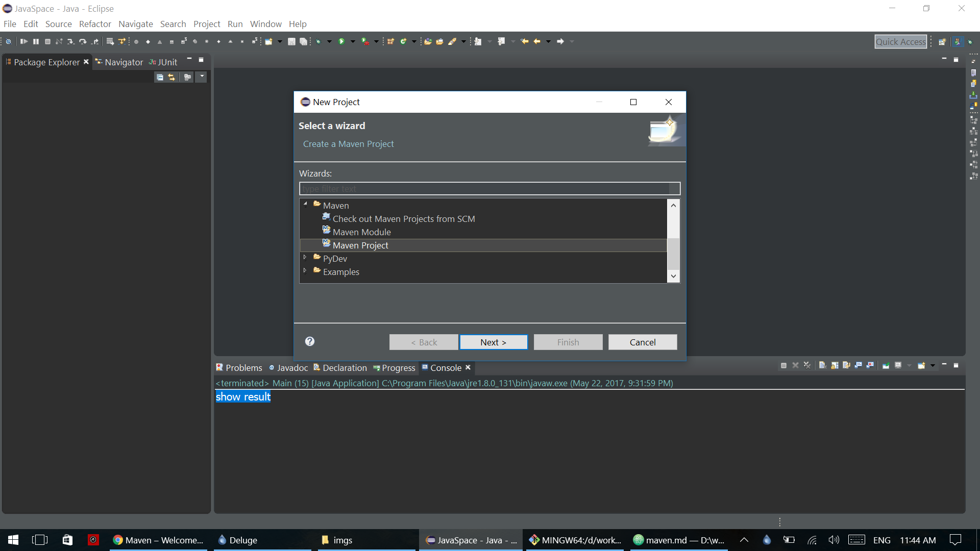
Task: Switch to the Problems tab
Action: pos(239,368)
